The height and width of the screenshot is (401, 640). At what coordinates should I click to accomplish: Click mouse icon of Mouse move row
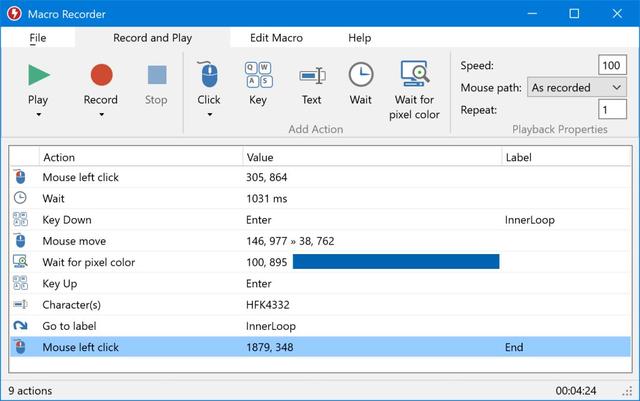[20, 241]
